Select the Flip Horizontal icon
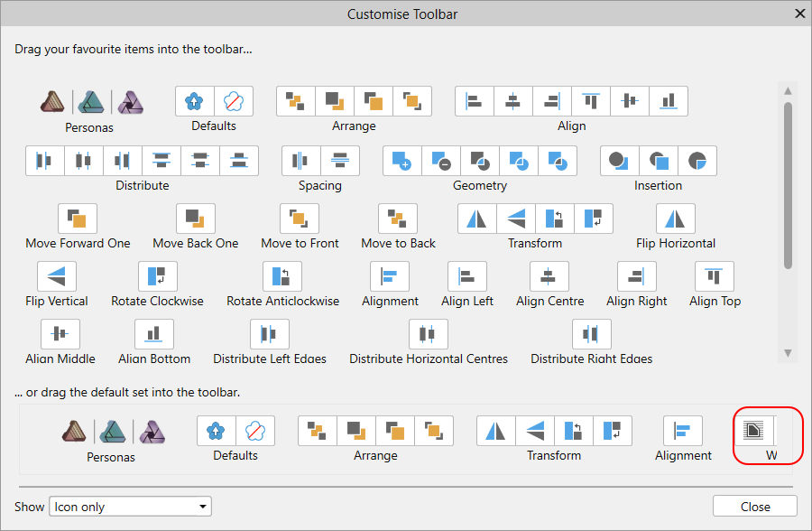812x531 pixels. click(x=676, y=219)
